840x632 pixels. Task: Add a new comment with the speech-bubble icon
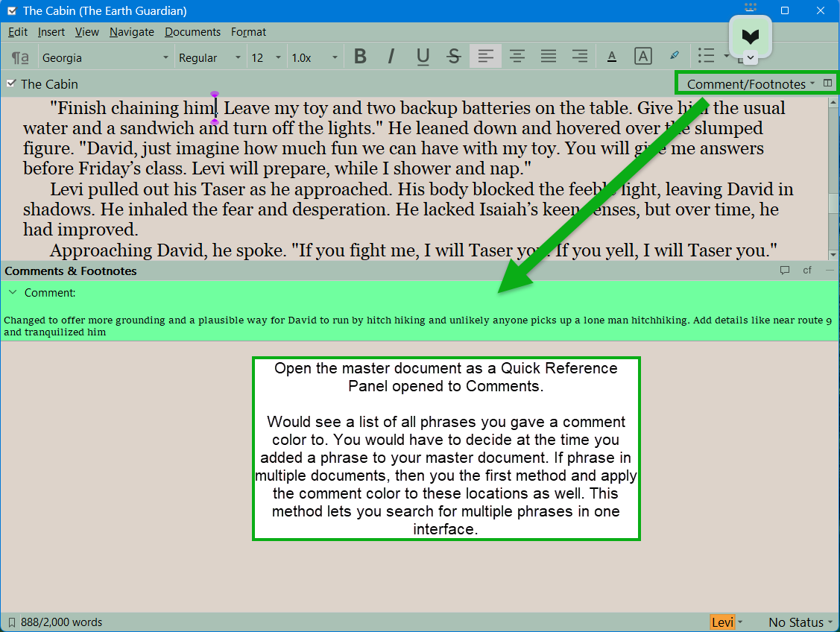784,271
